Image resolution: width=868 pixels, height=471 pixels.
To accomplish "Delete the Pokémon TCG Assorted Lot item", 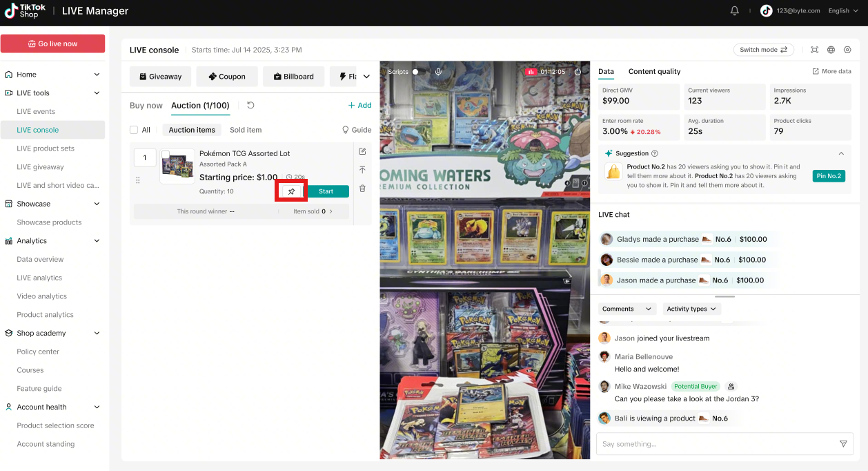I will click(x=362, y=189).
